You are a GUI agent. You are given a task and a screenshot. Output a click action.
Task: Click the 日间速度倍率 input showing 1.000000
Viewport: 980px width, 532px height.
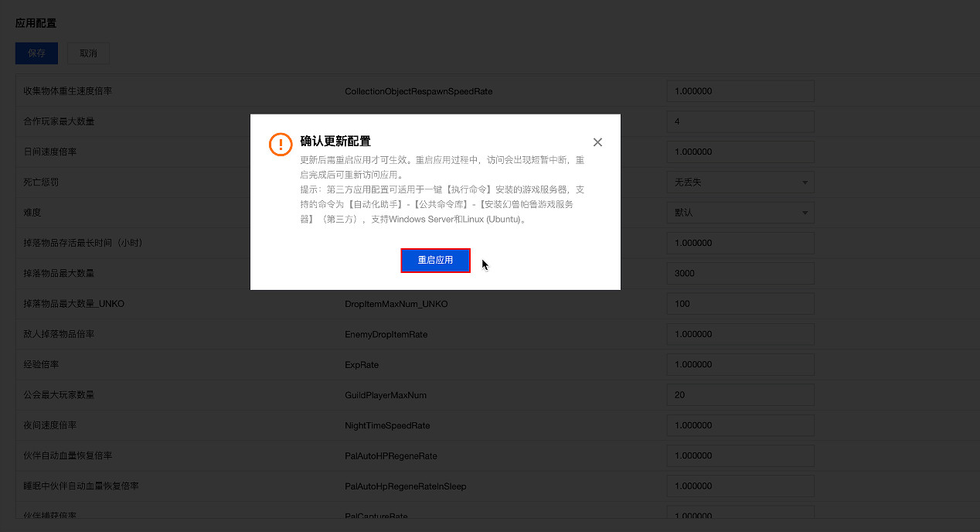point(740,152)
